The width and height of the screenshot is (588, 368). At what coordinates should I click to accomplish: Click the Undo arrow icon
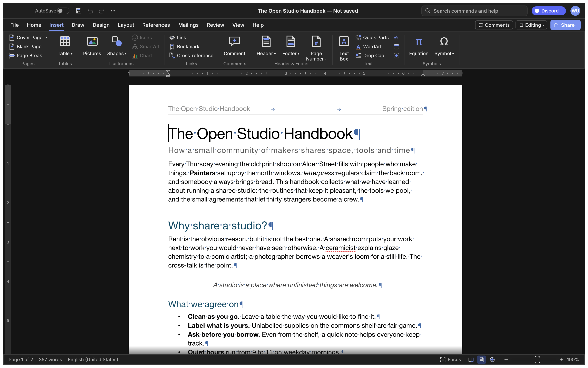tap(90, 11)
